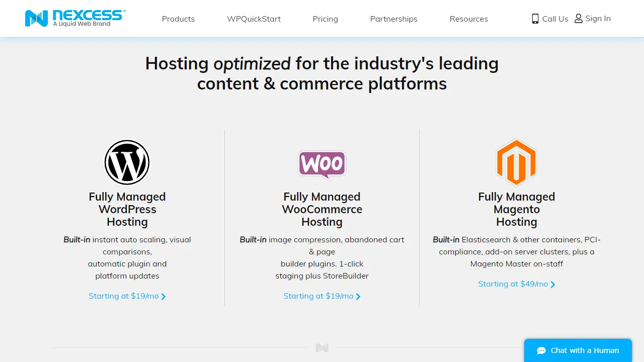Viewport: 644px width, 362px height.
Task: Open the Resources menu
Action: click(x=468, y=19)
